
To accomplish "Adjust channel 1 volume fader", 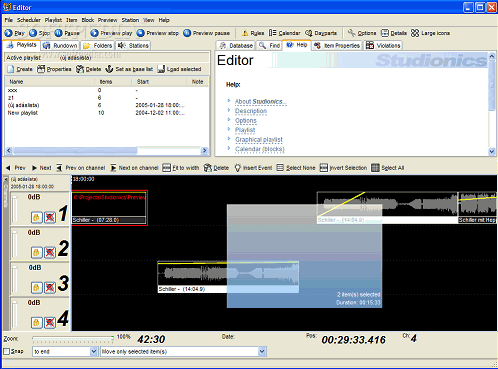I will pos(15,209).
